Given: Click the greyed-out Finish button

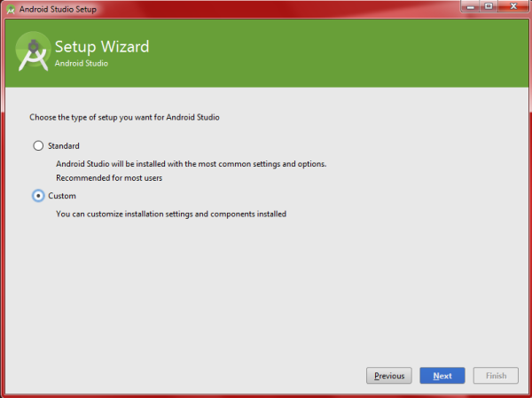Looking at the screenshot, I should 496,376.
